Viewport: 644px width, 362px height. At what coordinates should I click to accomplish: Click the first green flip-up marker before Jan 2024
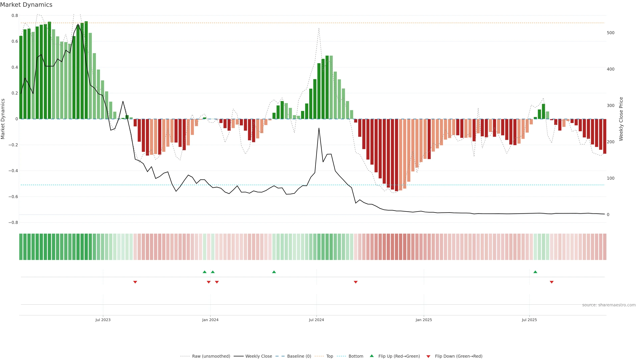coord(204,272)
